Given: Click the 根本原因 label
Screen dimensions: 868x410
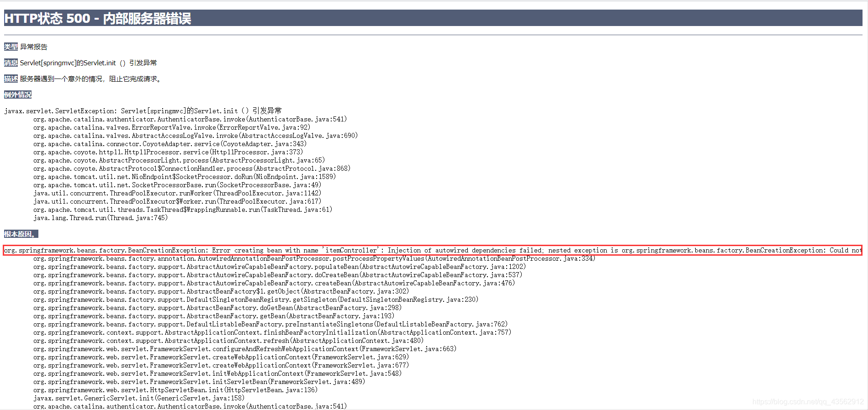Looking at the screenshot, I should pos(21,234).
